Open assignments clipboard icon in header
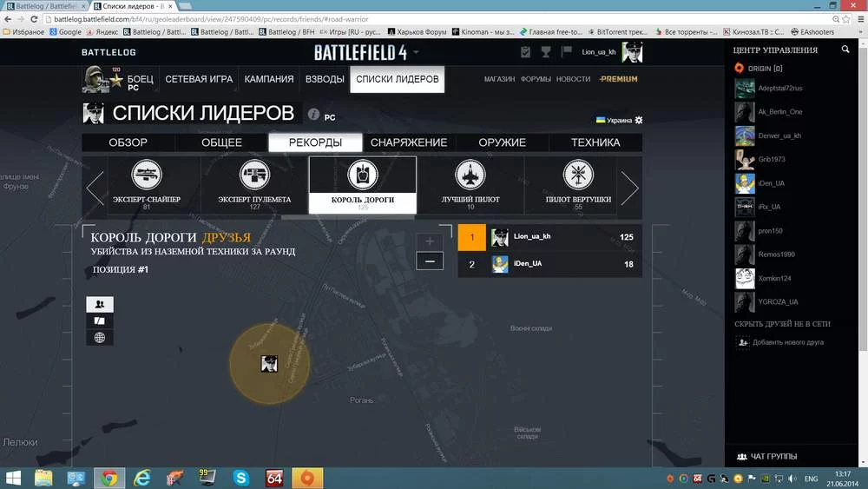 [525, 52]
